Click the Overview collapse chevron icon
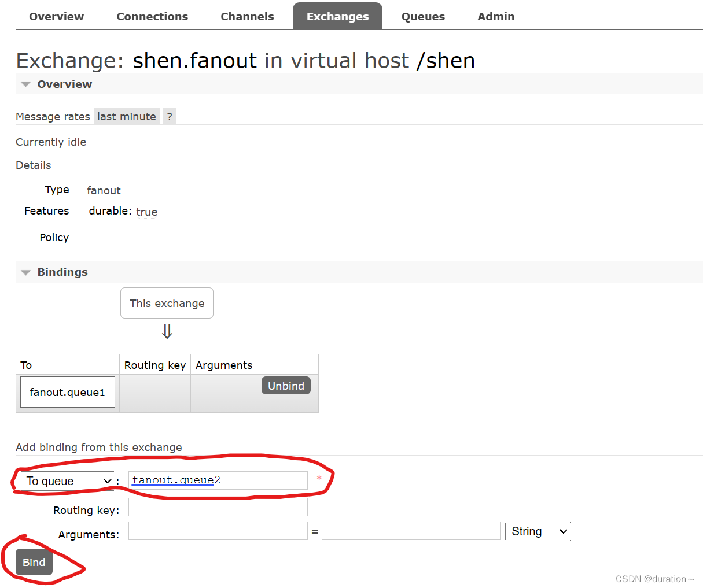The width and height of the screenshot is (703, 588). [x=25, y=84]
